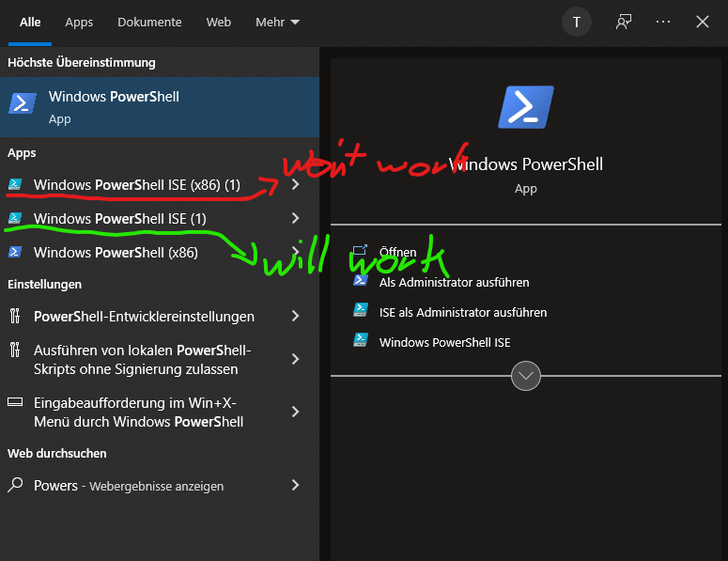Select Windows PowerShell ISE (x86) (1) result
The height and width of the screenshot is (561, 728).
pyautogui.click(x=137, y=185)
